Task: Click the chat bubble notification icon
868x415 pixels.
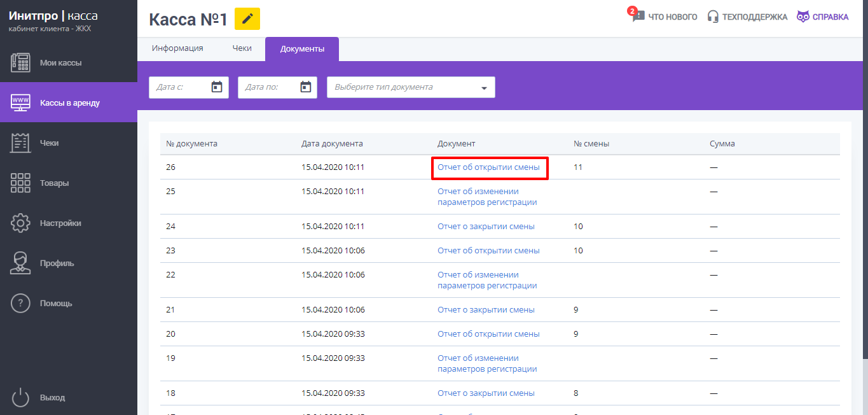Action: point(638,17)
